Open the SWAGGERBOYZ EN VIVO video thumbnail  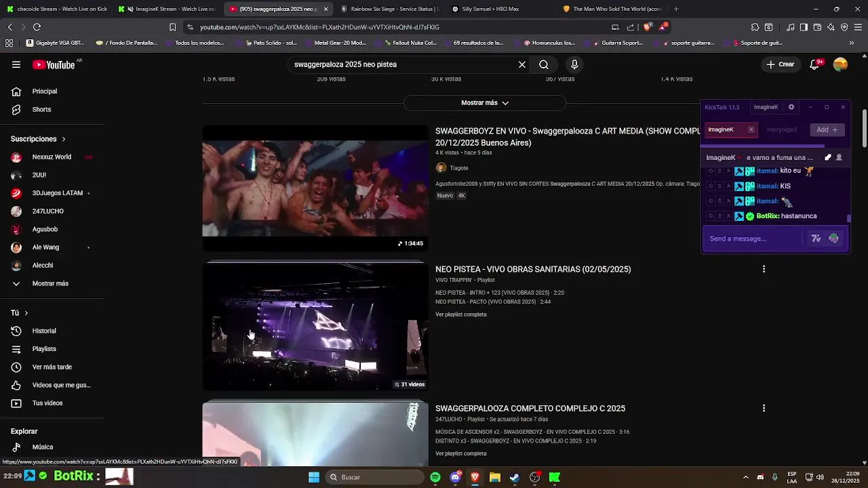(x=315, y=188)
